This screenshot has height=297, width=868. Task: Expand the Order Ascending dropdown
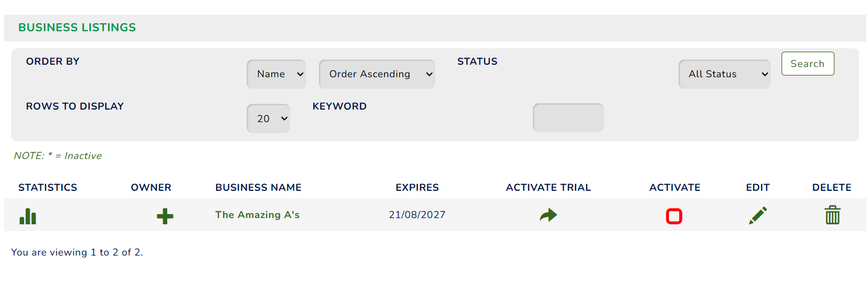pos(377,74)
